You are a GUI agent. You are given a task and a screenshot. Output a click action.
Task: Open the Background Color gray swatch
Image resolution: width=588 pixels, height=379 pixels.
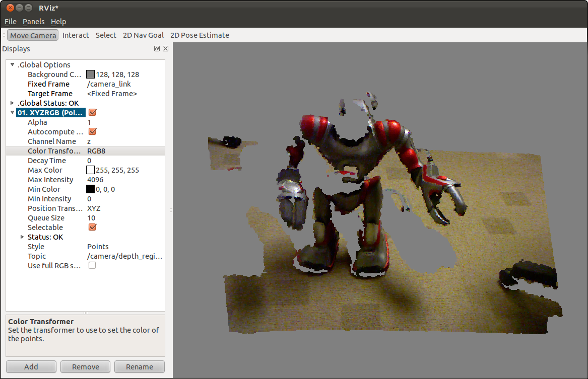90,74
